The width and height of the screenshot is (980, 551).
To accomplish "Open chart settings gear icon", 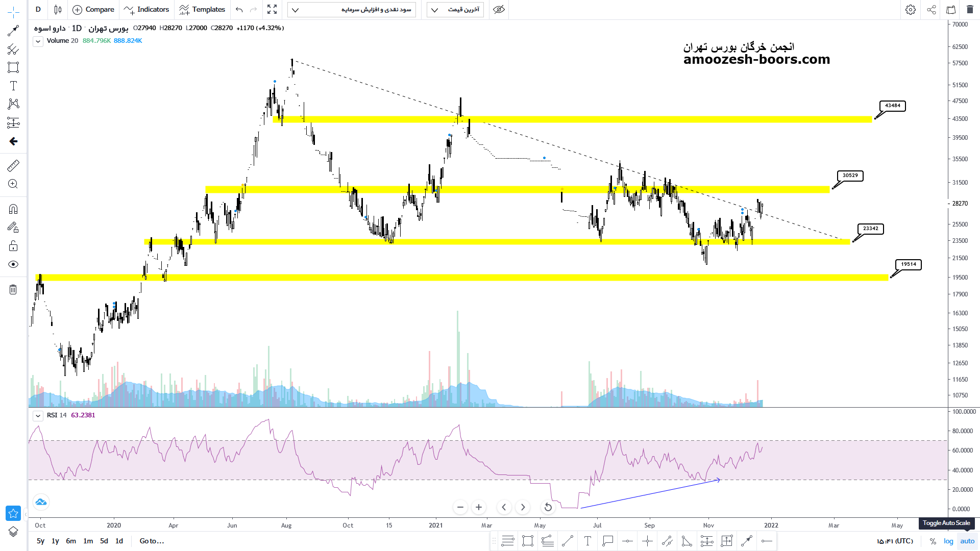I will [910, 10].
